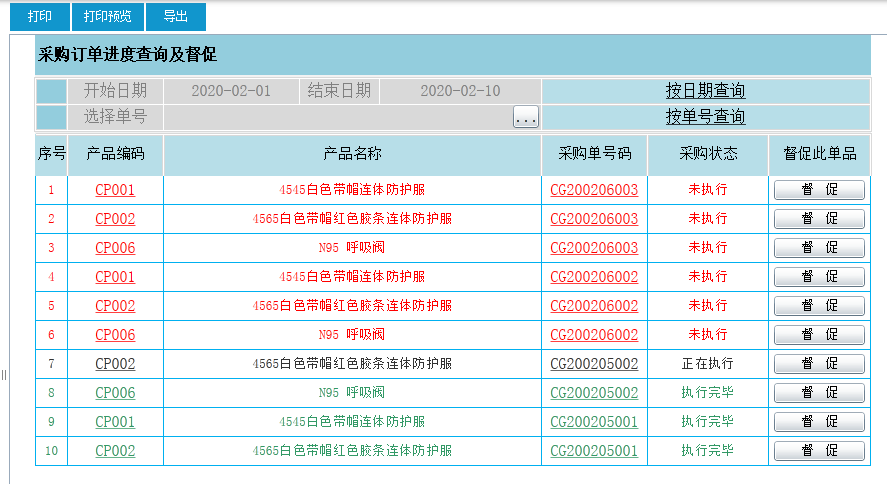The image size is (887, 484).
Task: Open order CG200206002 in row 4
Action: click(x=594, y=277)
